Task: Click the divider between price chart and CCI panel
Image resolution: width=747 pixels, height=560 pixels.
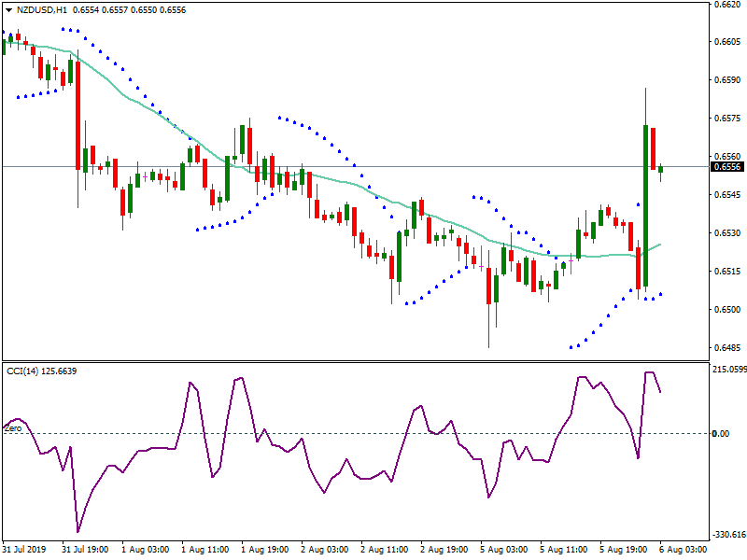Action: pos(355,362)
